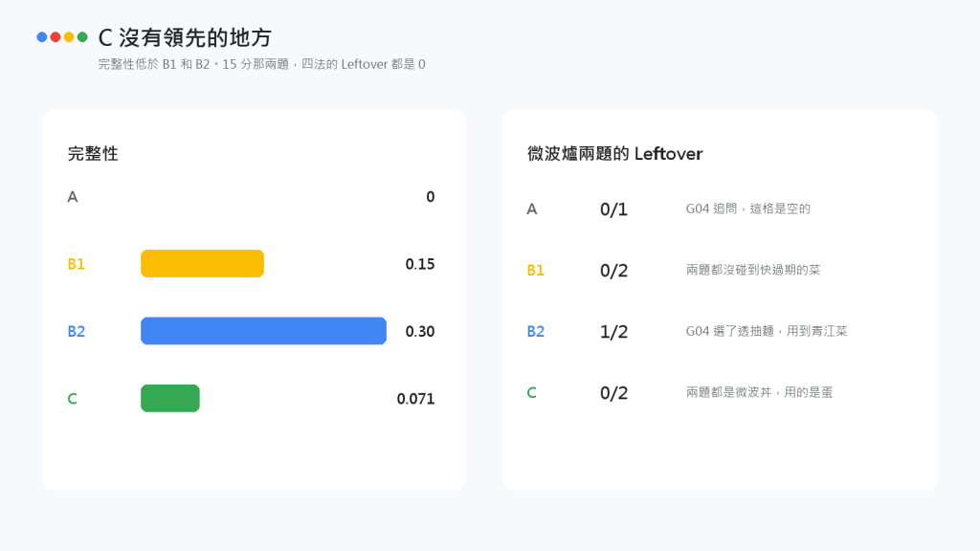Screen dimensions: 980x551
Task: Click the blue dot in the header
Action: pos(42,37)
